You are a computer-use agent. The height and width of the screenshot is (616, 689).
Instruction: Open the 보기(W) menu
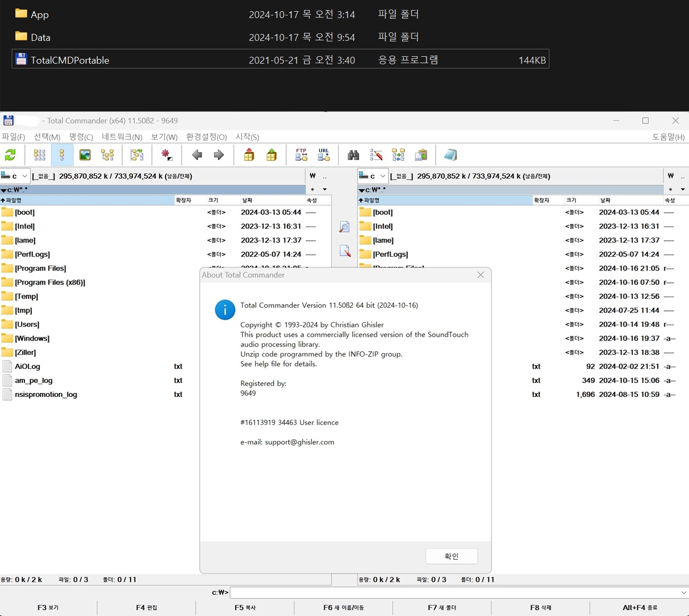tap(164, 137)
